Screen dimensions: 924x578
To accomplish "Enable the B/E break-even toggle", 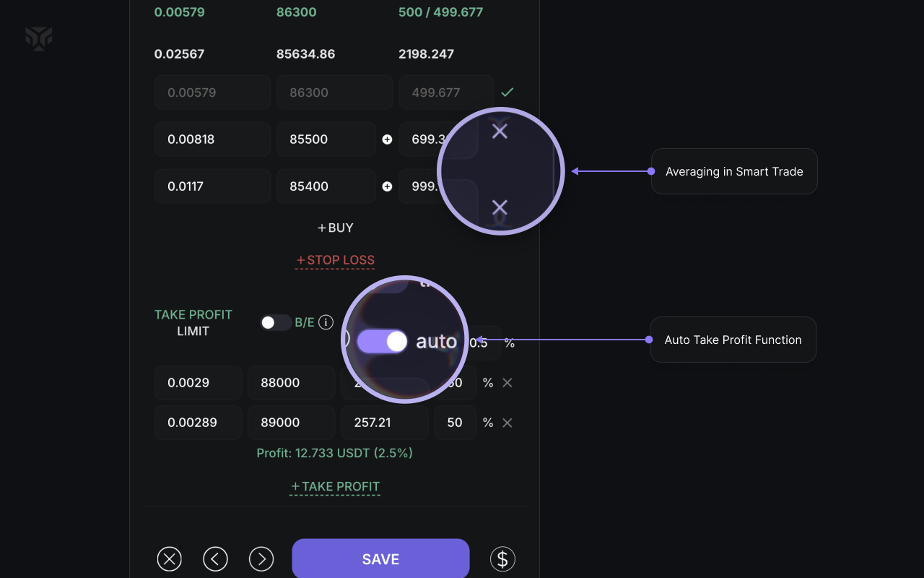I will 275,322.
